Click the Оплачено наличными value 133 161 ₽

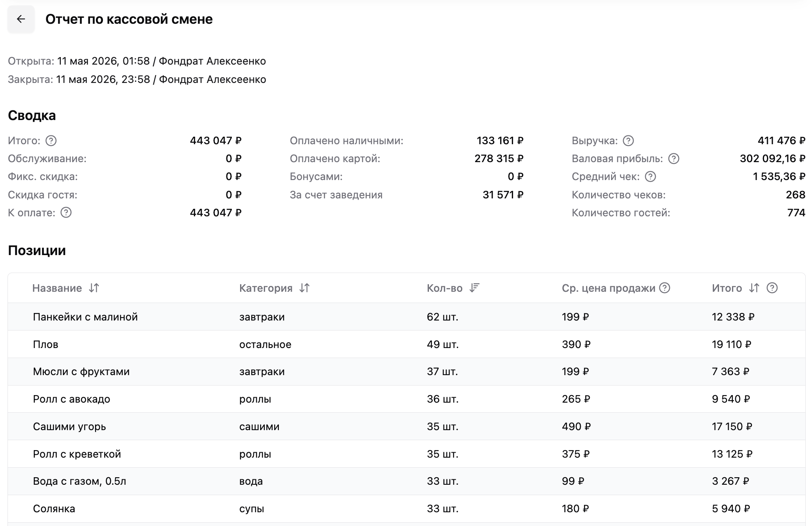pos(500,141)
